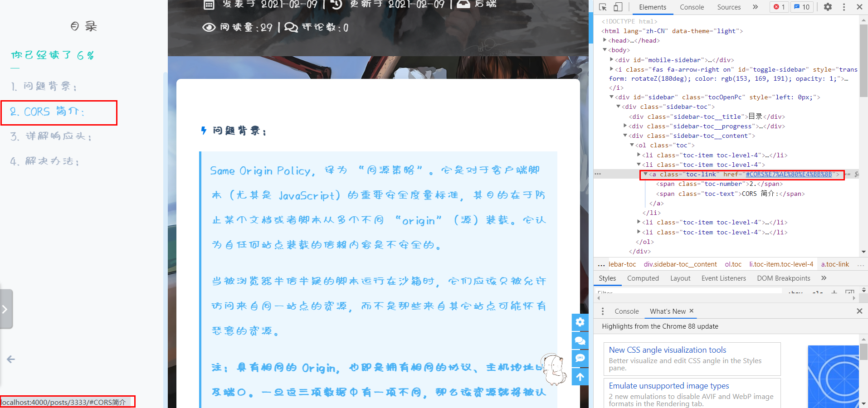
Task: Open the blog's floating settings gear
Action: tap(580, 322)
